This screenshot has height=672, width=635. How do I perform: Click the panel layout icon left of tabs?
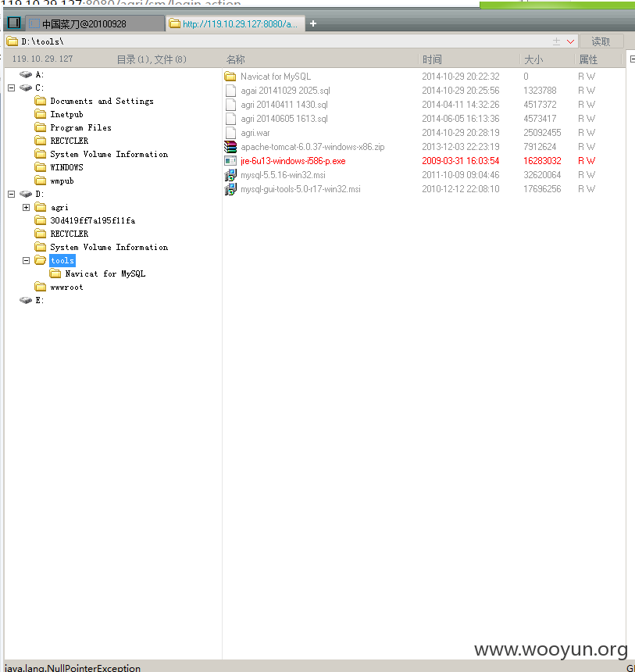14,23
